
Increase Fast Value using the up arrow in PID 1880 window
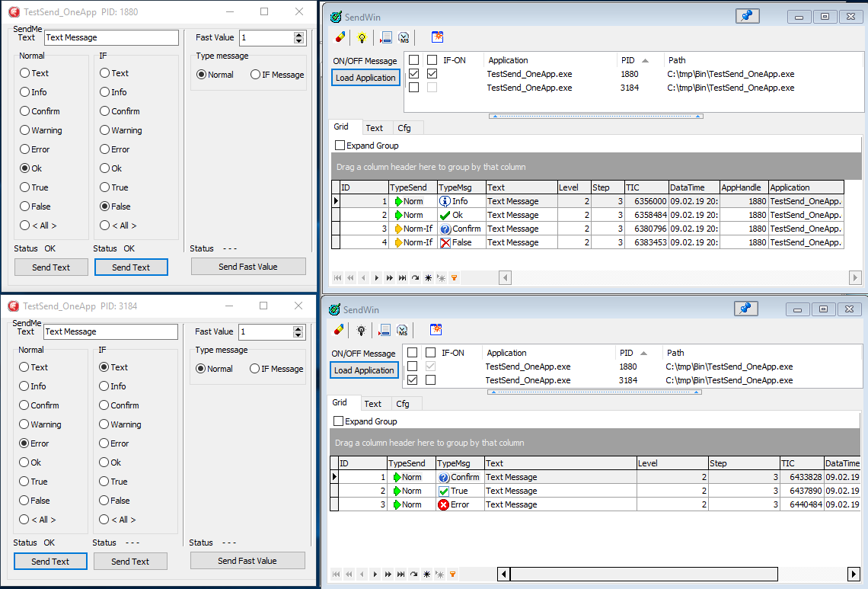298,34
